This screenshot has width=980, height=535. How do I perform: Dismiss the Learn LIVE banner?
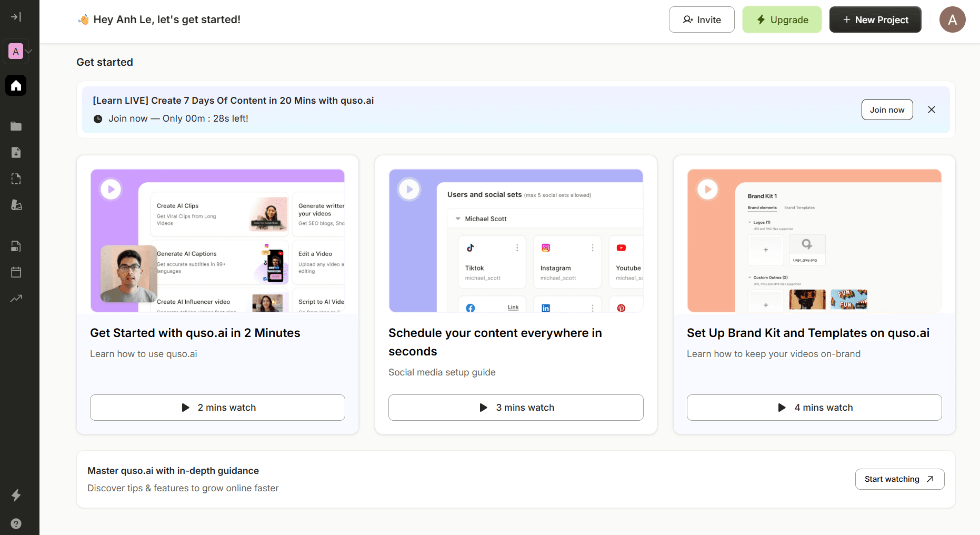click(932, 110)
